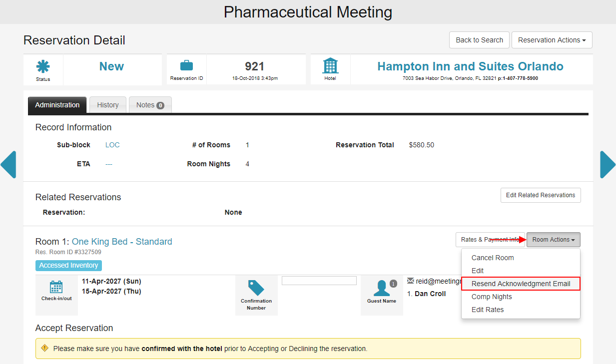Click the warning icon in Accept Reservation notice
The image size is (616, 364).
point(44,348)
